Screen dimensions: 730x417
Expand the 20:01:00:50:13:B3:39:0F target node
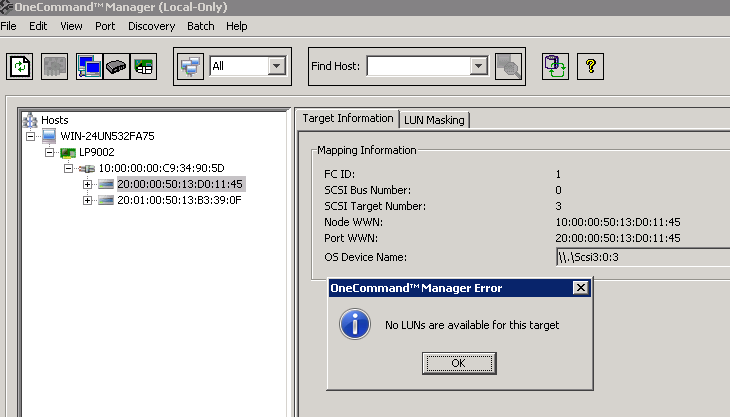tap(87, 200)
